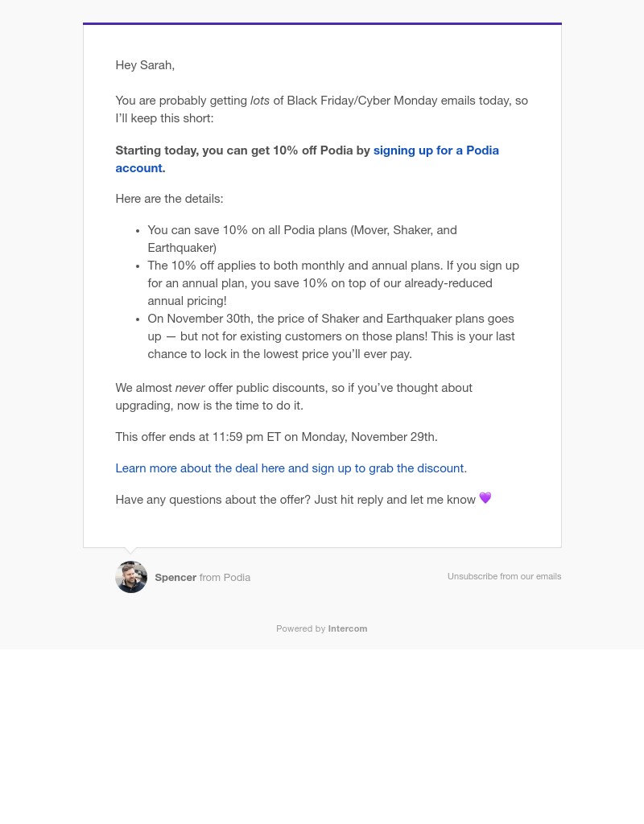Click the bullet about monthly and annual plans
This screenshot has height=824, width=644.
tap(333, 283)
